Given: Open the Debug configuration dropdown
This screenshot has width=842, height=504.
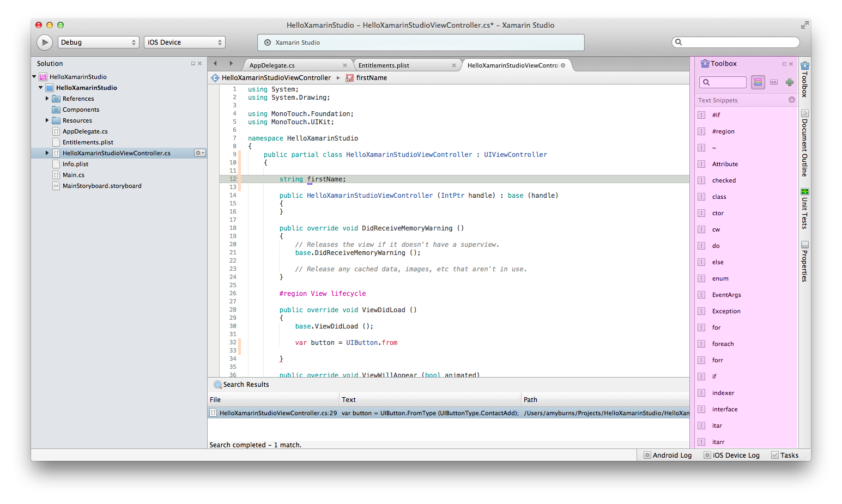Looking at the screenshot, I should (x=99, y=42).
